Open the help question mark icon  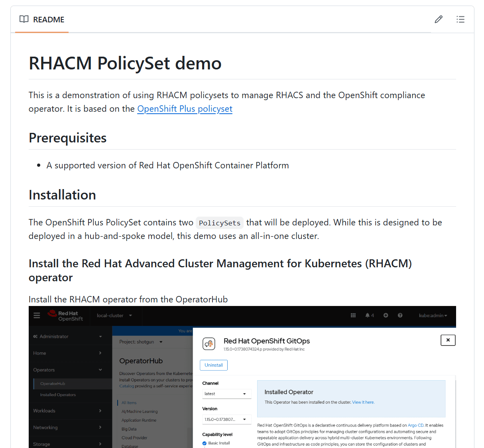[400, 315]
